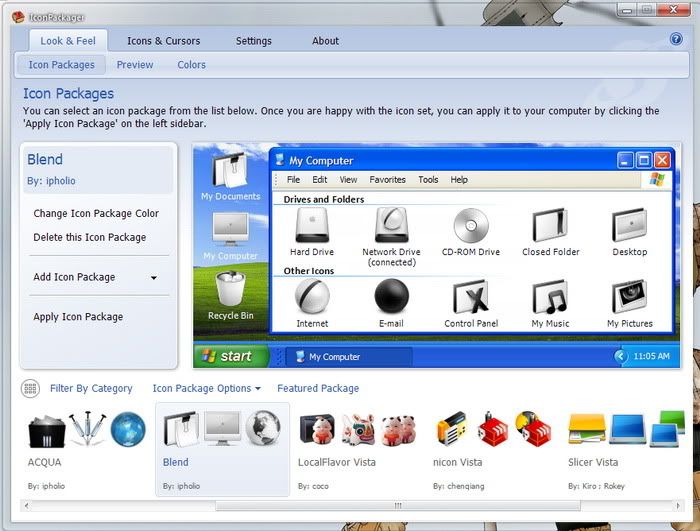Switch to the Preview sub-tab
700x531 pixels.
(135, 65)
